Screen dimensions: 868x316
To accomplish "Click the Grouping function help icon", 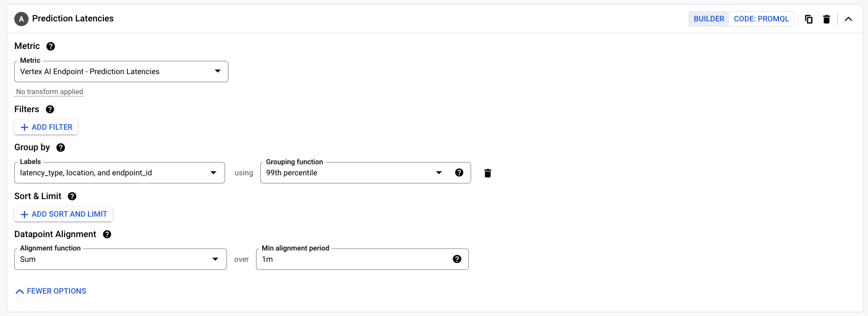I will click(459, 172).
